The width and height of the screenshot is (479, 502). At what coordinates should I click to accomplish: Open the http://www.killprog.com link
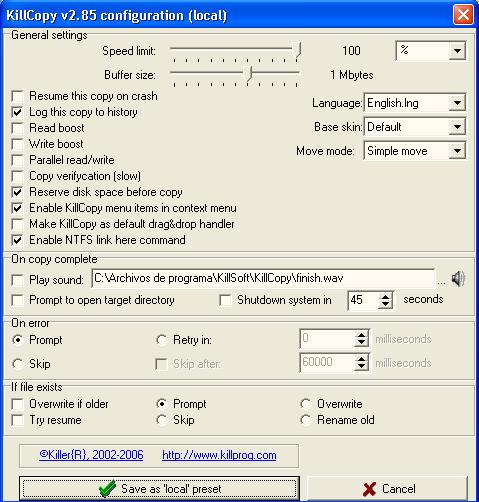pos(219,455)
